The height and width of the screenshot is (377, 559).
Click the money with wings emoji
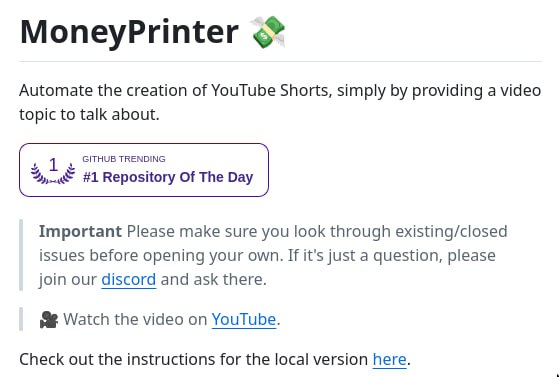[268, 32]
